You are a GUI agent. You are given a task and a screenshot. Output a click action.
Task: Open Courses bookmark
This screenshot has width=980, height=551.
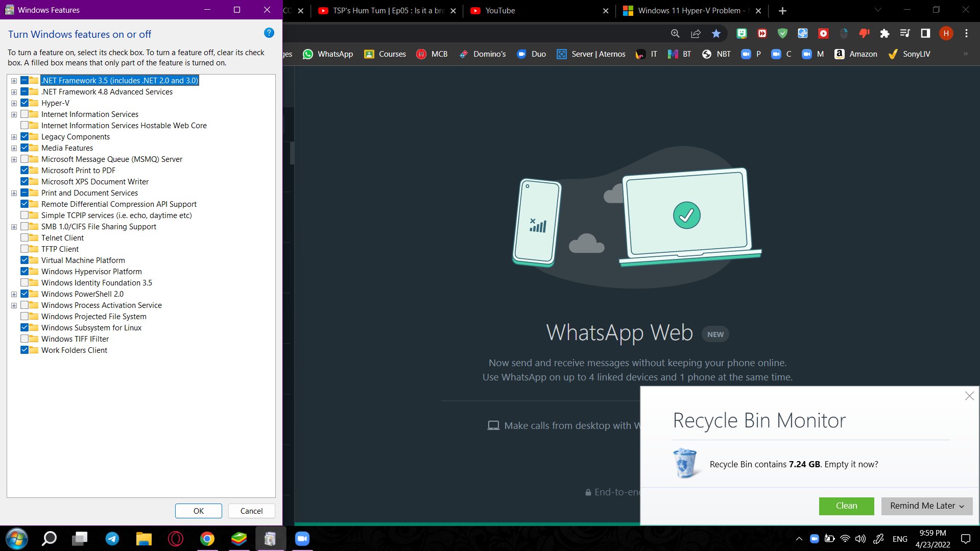tap(385, 54)
